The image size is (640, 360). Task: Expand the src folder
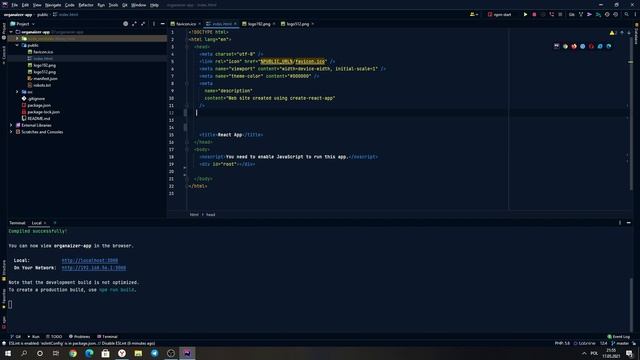click(18, 92)
